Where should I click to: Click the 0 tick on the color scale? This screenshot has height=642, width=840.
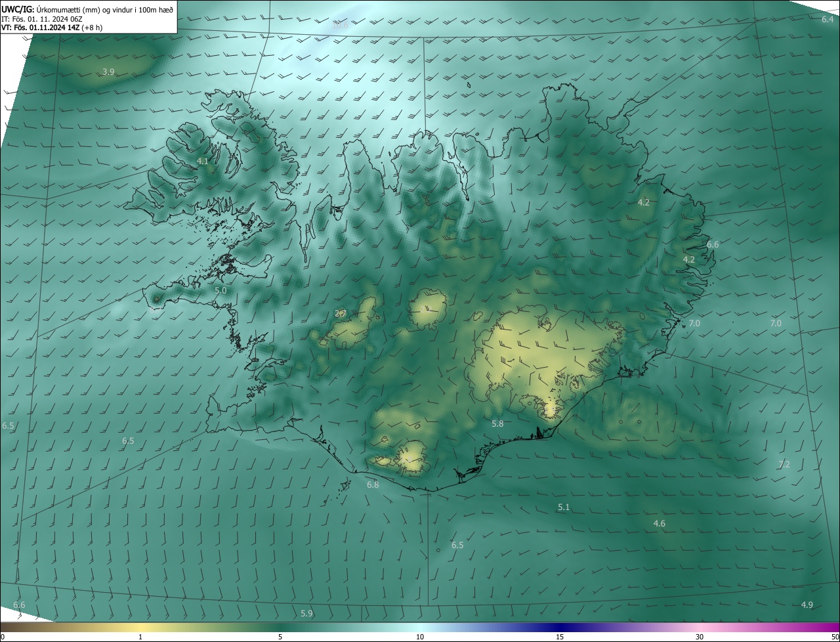pos(3,637)
